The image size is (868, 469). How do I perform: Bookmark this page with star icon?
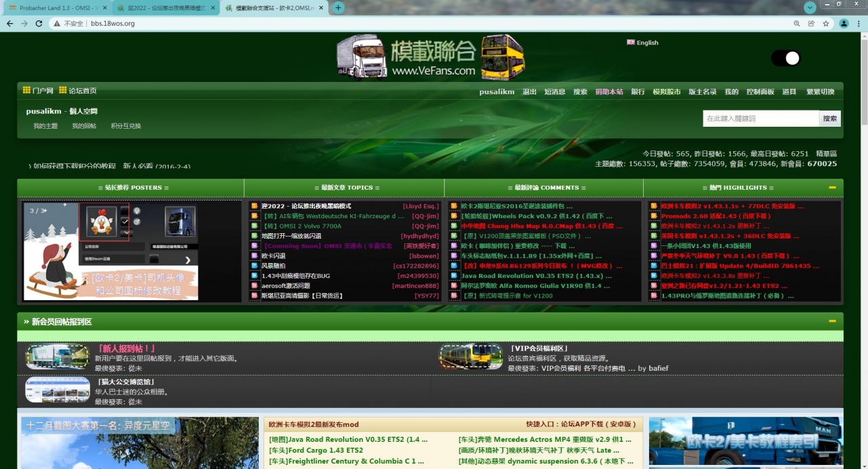click(x=826, y=23)
